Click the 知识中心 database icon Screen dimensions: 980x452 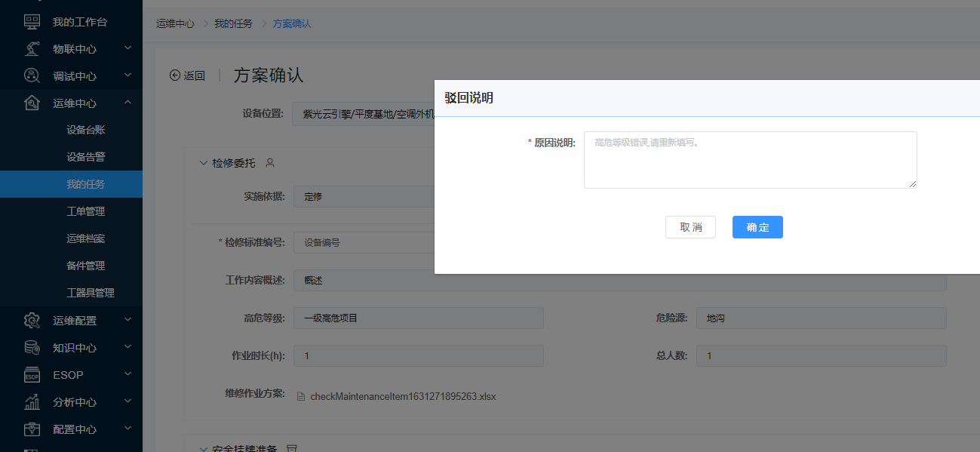32,348
